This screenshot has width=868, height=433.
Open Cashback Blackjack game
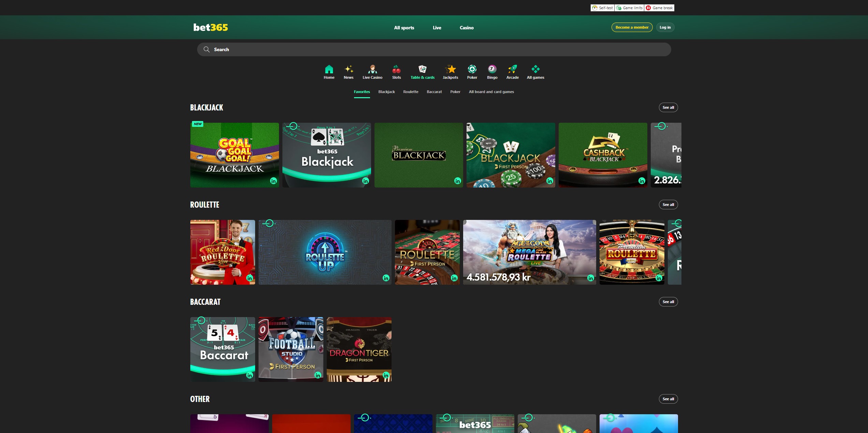[x=603, y=155]
